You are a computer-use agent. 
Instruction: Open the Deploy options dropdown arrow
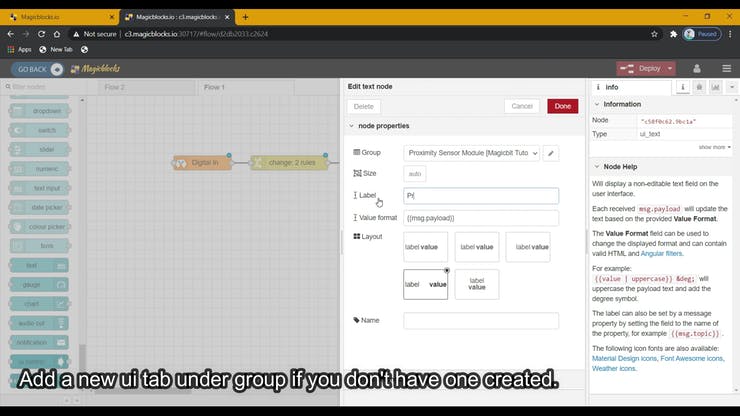pyautogui.click(x=670, y=68)
